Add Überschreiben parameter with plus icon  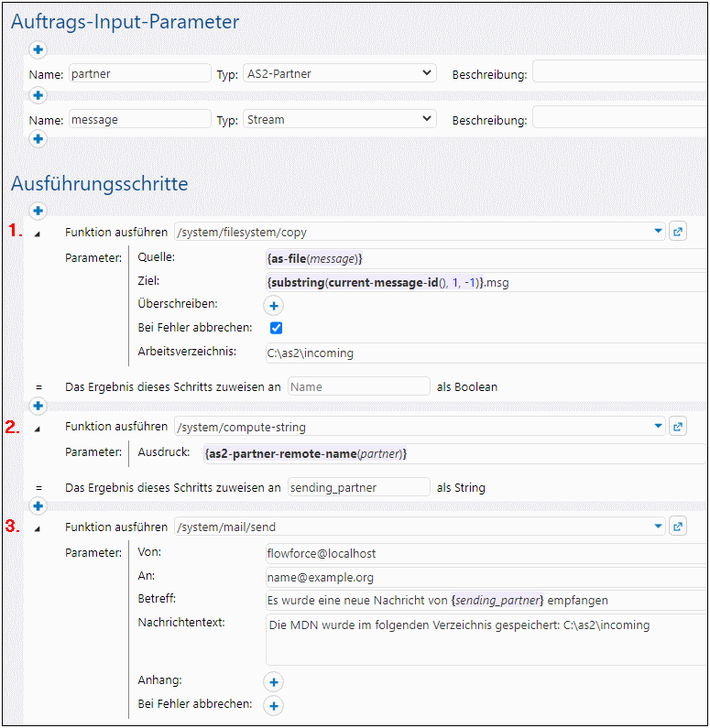[x=274, y=306]
